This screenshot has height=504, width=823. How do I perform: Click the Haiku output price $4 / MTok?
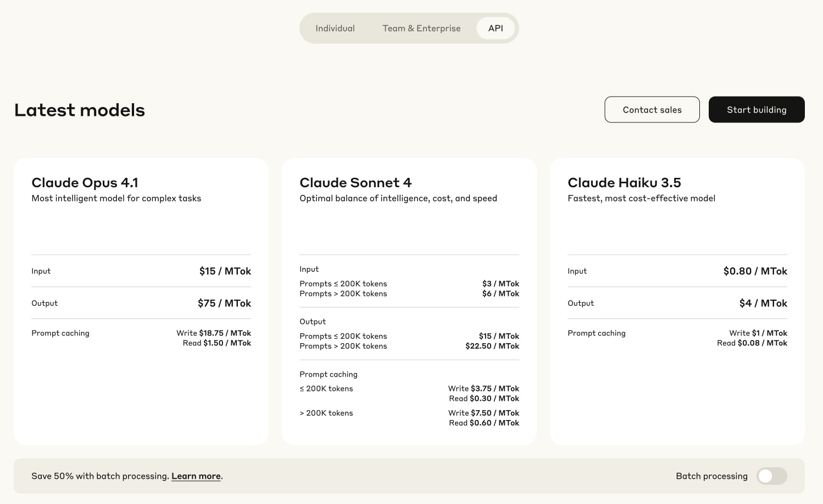pyautogui.click(x=763, y=303)
